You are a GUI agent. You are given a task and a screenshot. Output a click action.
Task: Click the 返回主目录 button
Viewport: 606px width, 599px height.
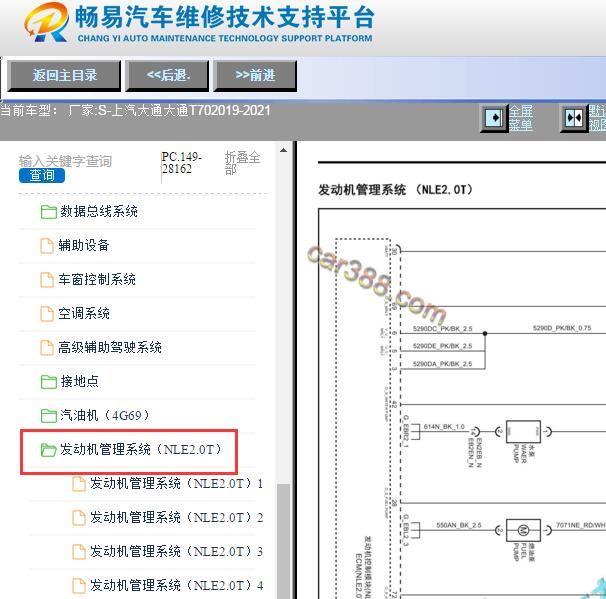click(64, 75)
